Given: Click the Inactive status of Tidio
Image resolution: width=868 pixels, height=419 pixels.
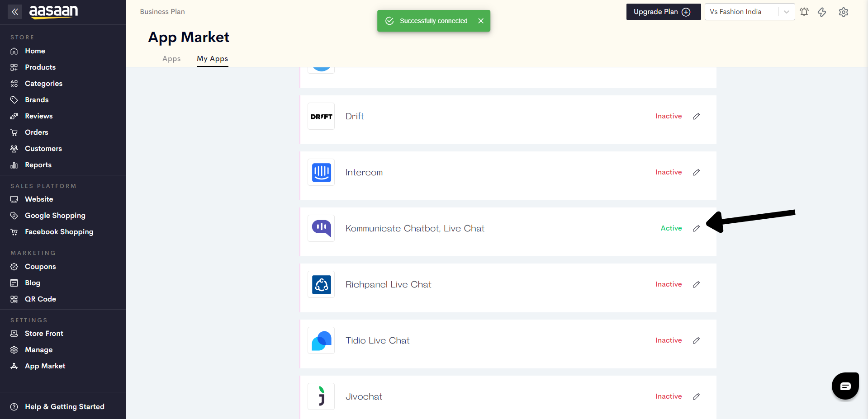Looking at the screenshot, I should (x=669, y=340).
